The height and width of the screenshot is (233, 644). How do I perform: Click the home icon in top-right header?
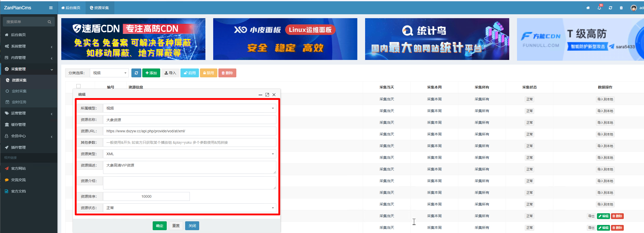pyautogui.click(x=588, y=8)
